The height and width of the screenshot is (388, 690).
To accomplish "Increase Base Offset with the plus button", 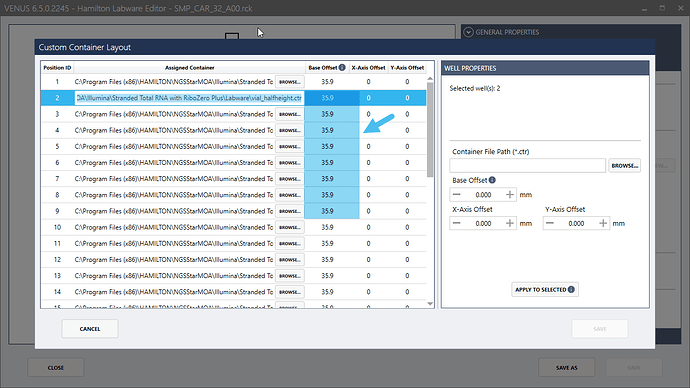I will click(510, 194).
